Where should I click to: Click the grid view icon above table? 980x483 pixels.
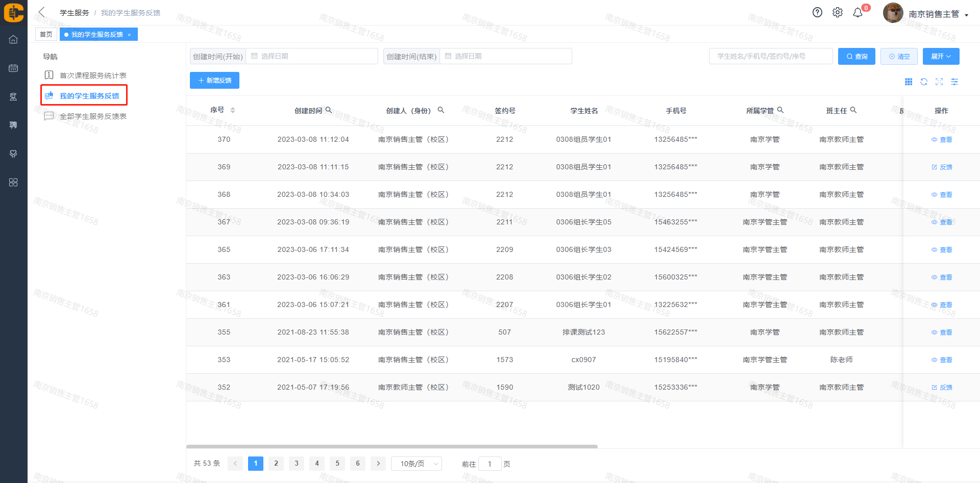909,82
